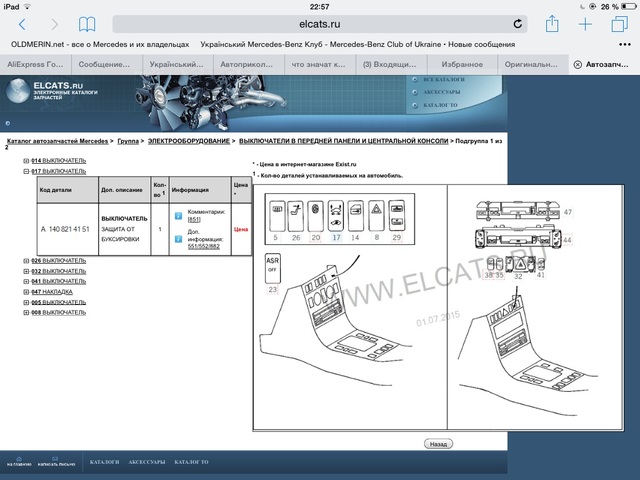640x480 pixels.
Task: Expand 032 ВЫКЛЮЧАТЕЛЬ node
Action: point(26,271)
